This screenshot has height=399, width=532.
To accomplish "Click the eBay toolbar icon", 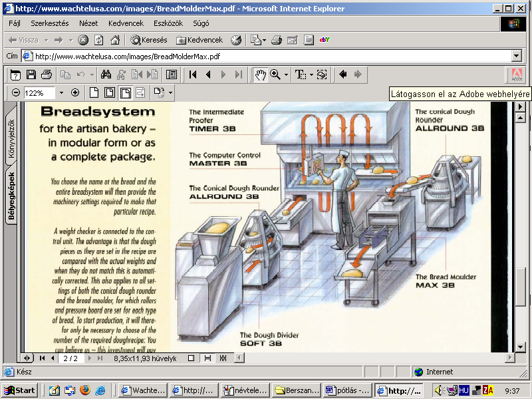I will pyautogui.click(x=325, y=40).
